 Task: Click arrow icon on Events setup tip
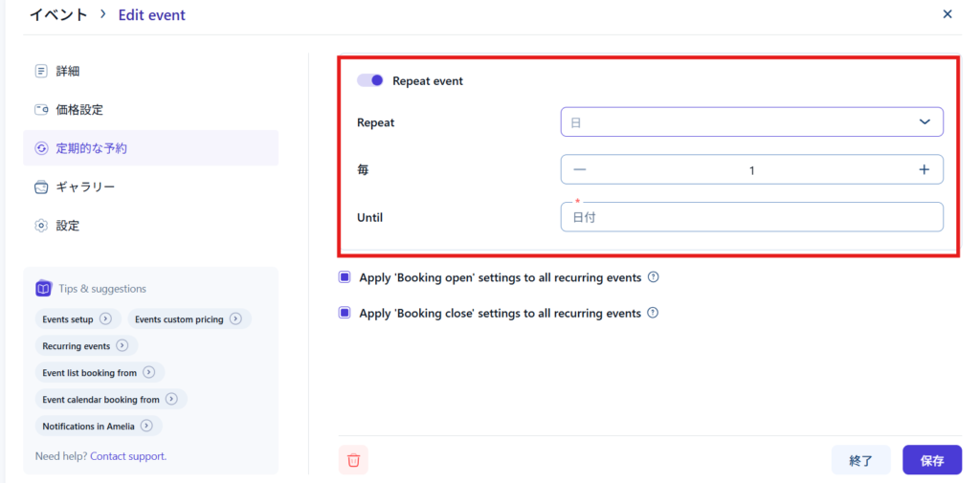click(106, 319)
